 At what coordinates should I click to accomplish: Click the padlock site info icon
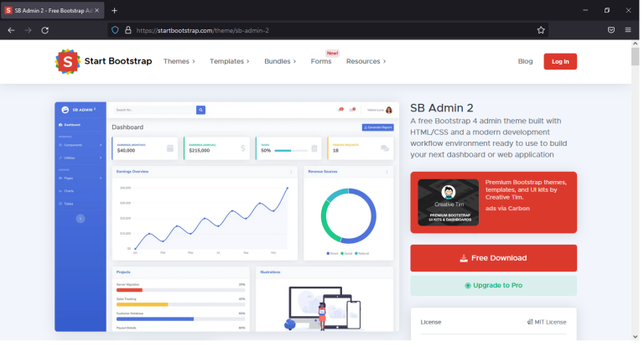click(127, 29)
